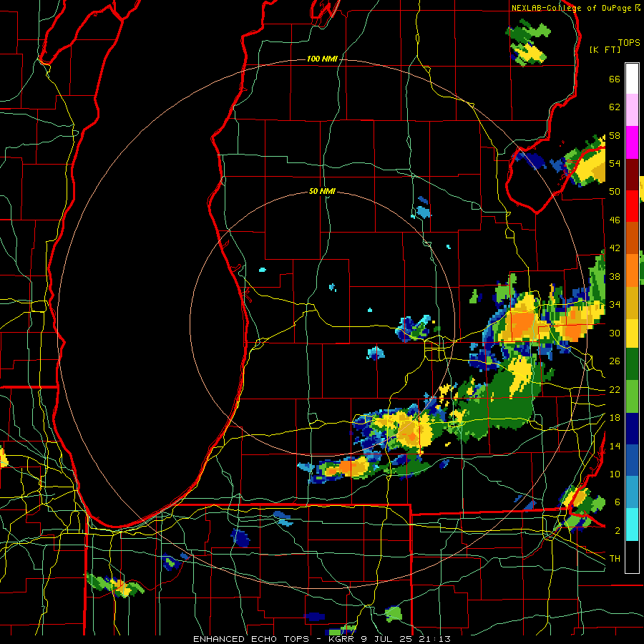Click the legend value 42
The image size is (644, 644).
615,248
